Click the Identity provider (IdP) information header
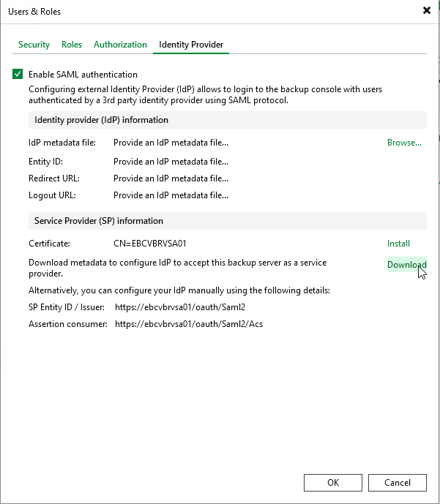The image size is (440, 504). (101, 120)
